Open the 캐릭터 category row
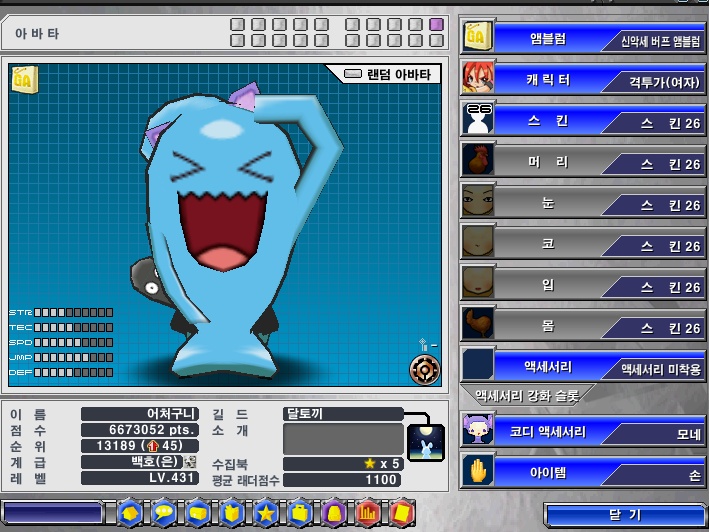Image resolution: width=709 pixels, height=532 pixels. 582,79
